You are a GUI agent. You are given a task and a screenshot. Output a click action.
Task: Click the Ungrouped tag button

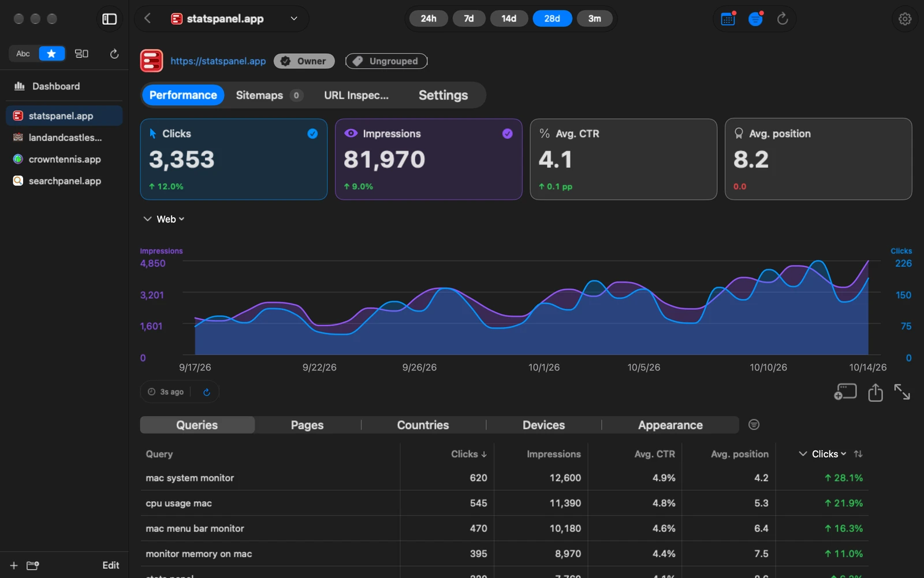386,61
